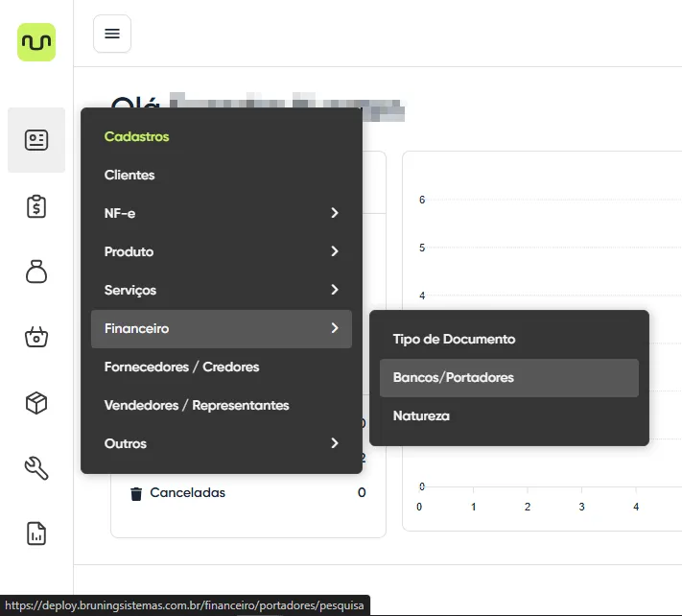Choose Vendedores / Representantes menu entry
The width and height of the screenshot is (682, 616).
(x=197, y=405)
